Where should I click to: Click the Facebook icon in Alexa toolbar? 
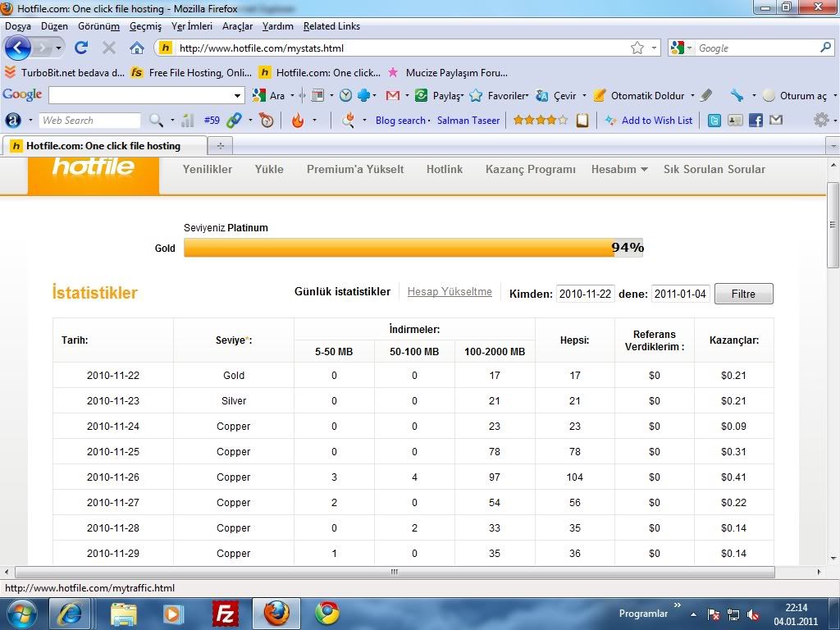point(756,120)
